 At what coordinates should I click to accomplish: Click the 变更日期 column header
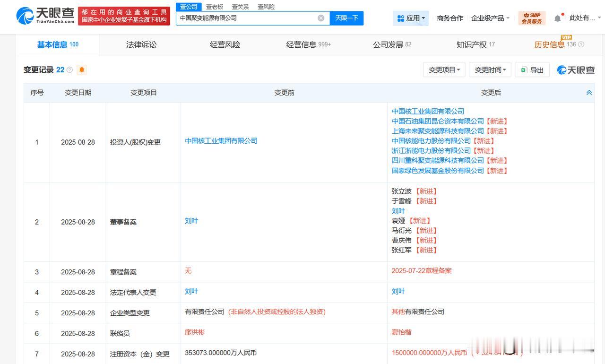(78, 93)
